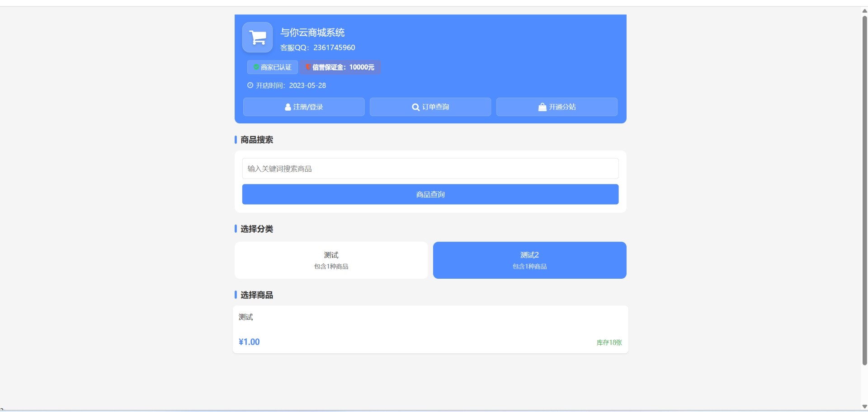Click the magnifier icon on 订单查询
The image size is (868, 412).
pos(415,107)
